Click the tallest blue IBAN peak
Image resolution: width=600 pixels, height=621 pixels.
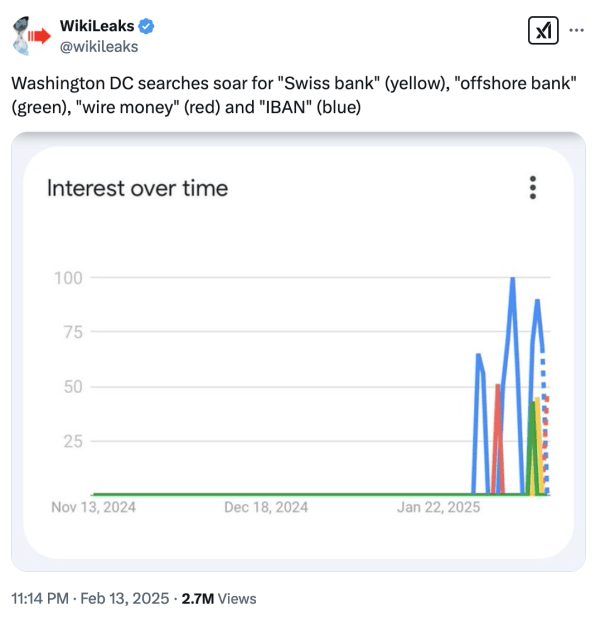(512, 279)
